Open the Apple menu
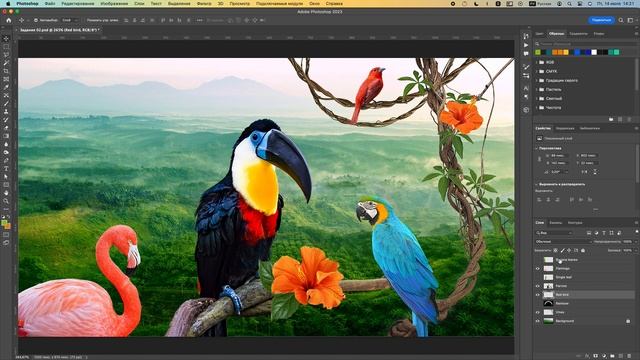Viewport: 640px width, 360px height. pyautogui.click(x=7, y=3)
